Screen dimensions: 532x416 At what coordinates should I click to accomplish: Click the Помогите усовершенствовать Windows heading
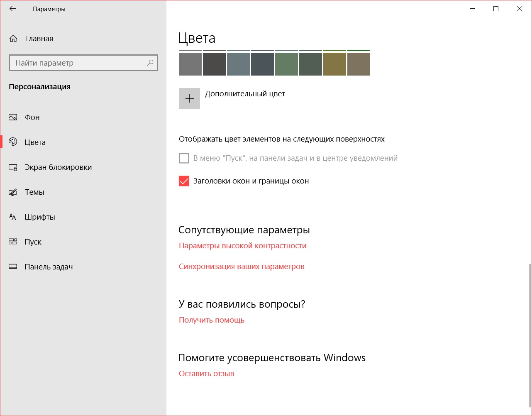point(272,358)
